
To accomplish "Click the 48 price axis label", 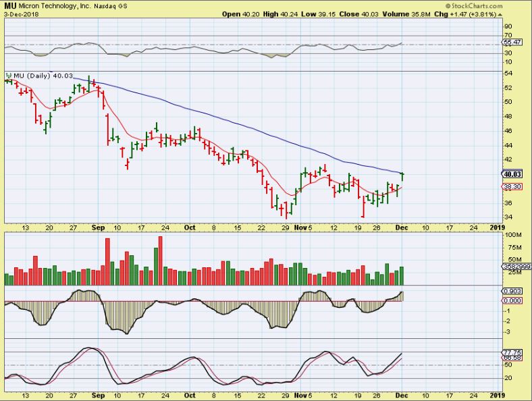I will click(x=508, y=117).
